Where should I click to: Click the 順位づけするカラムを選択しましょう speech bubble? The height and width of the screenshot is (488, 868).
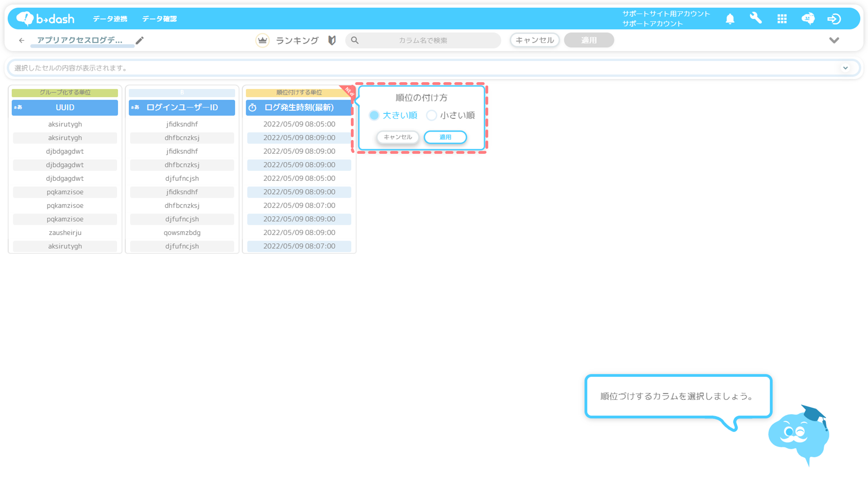point(678,397)
